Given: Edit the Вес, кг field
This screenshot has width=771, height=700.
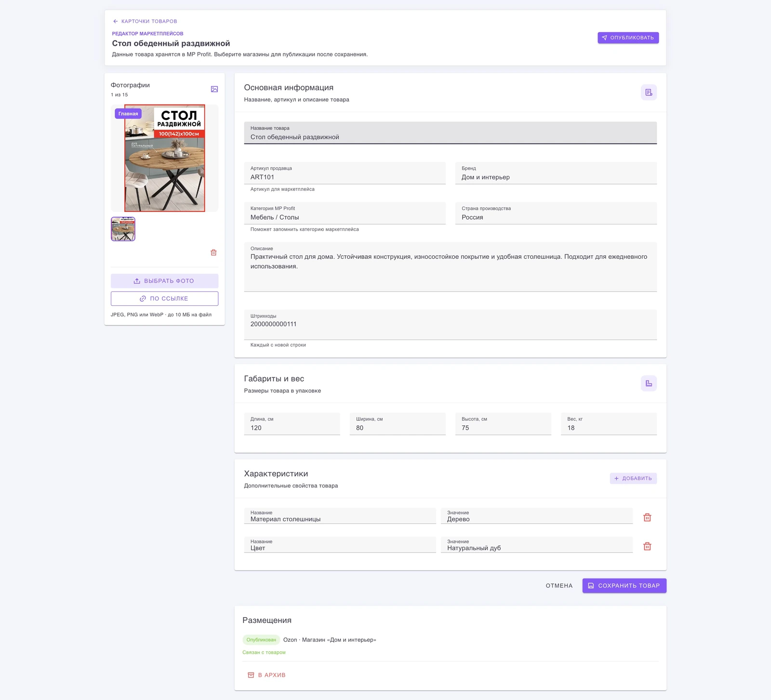Looking at the screenshot, I should coord(609,424).
